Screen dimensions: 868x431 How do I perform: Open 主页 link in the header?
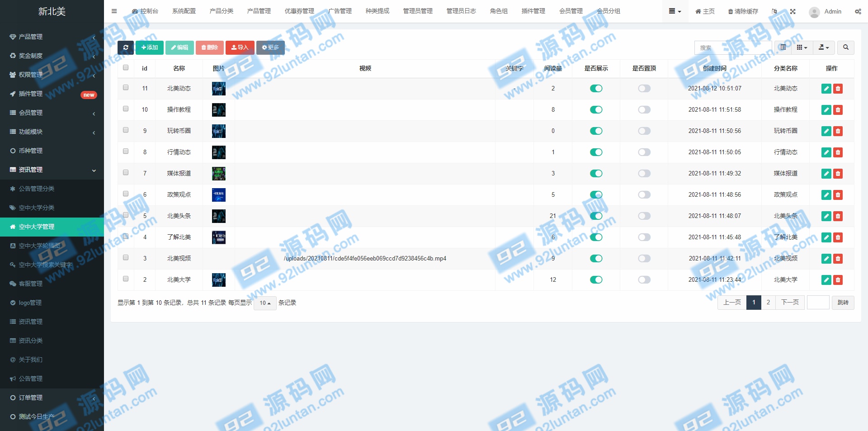coord(705,11)
